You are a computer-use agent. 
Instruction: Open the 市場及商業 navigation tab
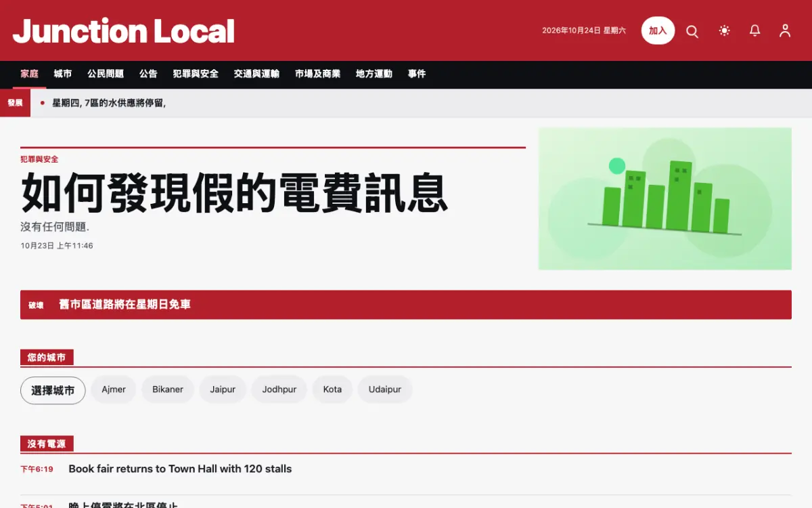[x=317, y=74]
